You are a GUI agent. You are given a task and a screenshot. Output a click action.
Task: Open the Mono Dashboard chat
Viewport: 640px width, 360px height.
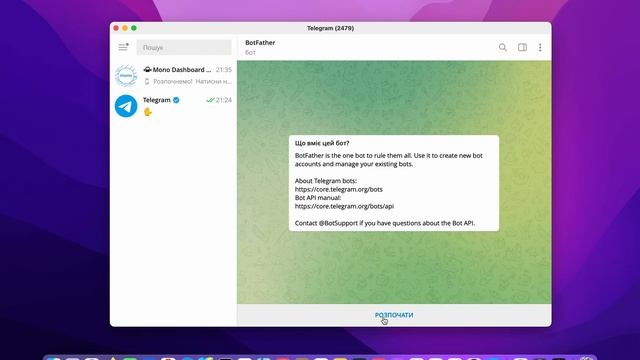click(173, 76)
